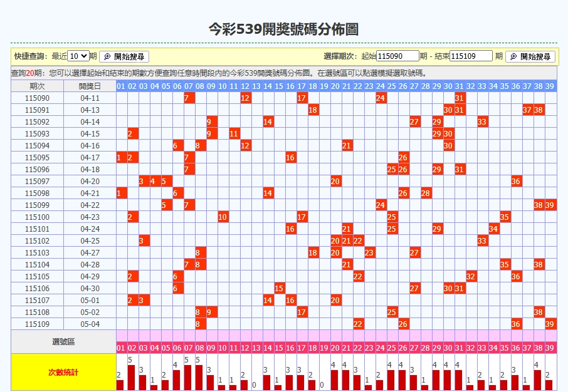Click draw date 04-20

click(x=90, y=182)
